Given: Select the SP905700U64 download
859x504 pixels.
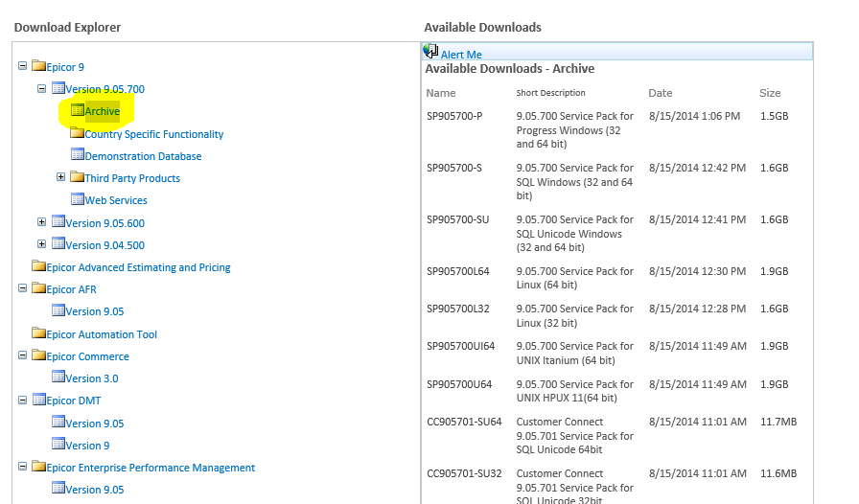Looking at the screenshot, I should tap(459, 384).
